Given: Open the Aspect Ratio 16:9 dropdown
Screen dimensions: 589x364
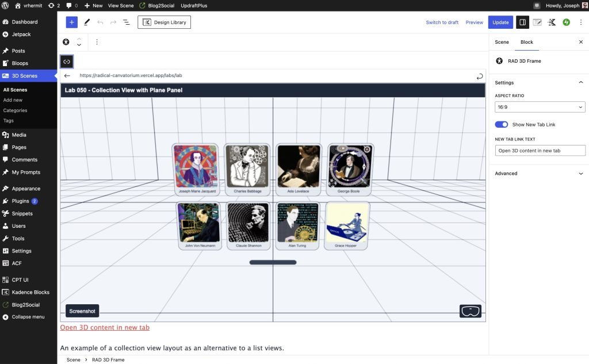Looking at the screenshot, I should pyautogui.click(x=540, y=107).
